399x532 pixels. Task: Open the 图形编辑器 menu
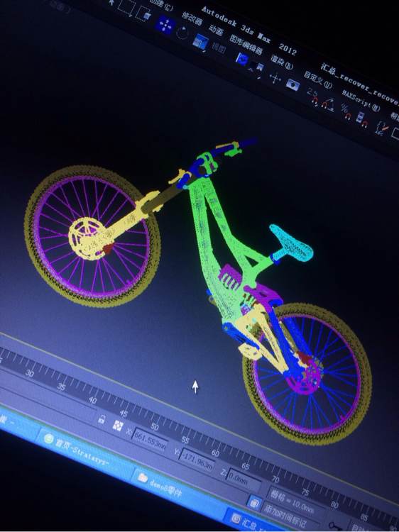click(x=246, y=45)
